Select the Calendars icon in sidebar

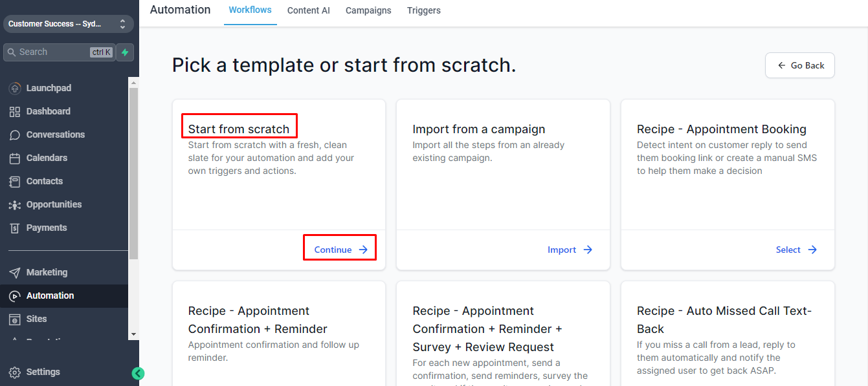(x=15, y=158)
